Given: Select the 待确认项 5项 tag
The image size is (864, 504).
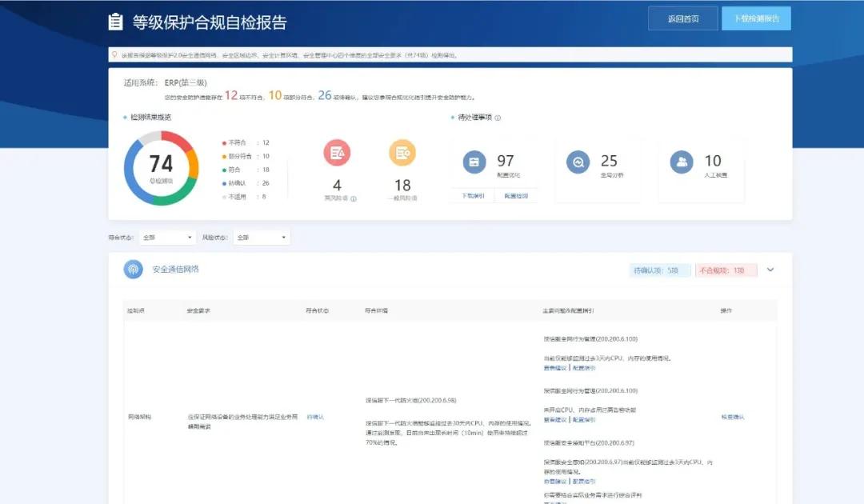Looking at the screenshot, I should tap(659, 270).
